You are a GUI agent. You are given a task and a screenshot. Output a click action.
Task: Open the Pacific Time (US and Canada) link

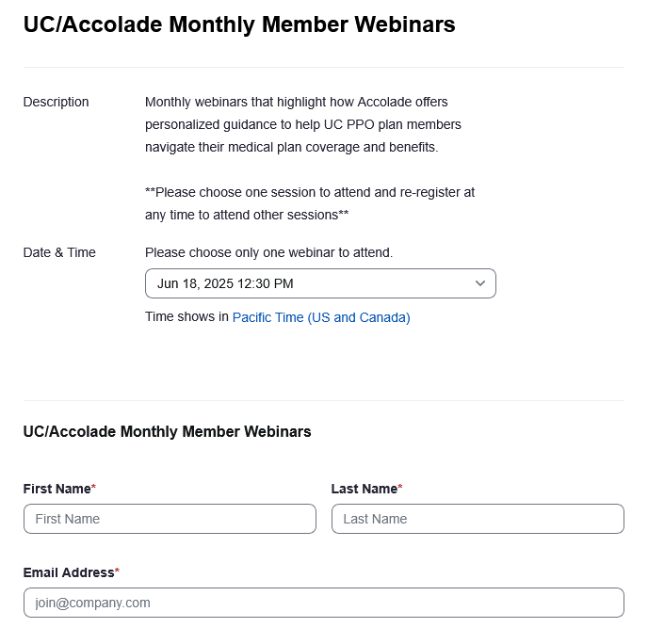click(x=321, y=317)
